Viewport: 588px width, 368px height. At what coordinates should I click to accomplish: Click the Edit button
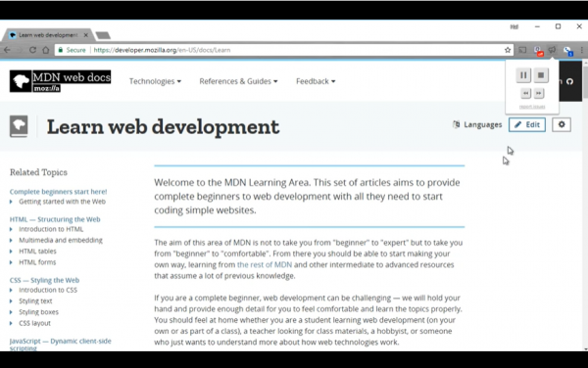[527, 124]
